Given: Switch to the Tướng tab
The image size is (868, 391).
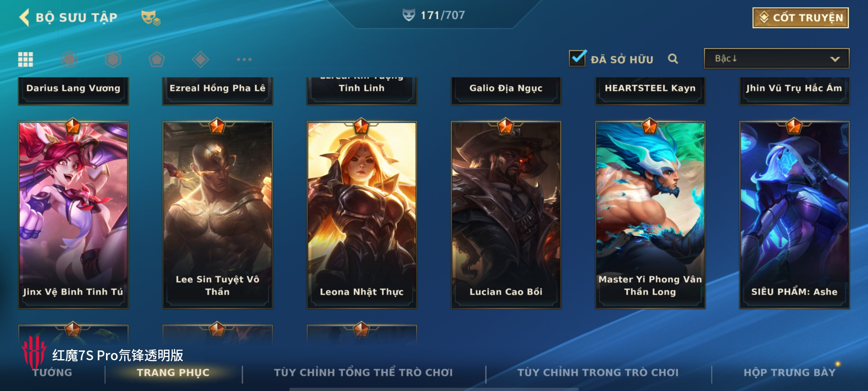Looking at the screenshot, I should [53, 373].
